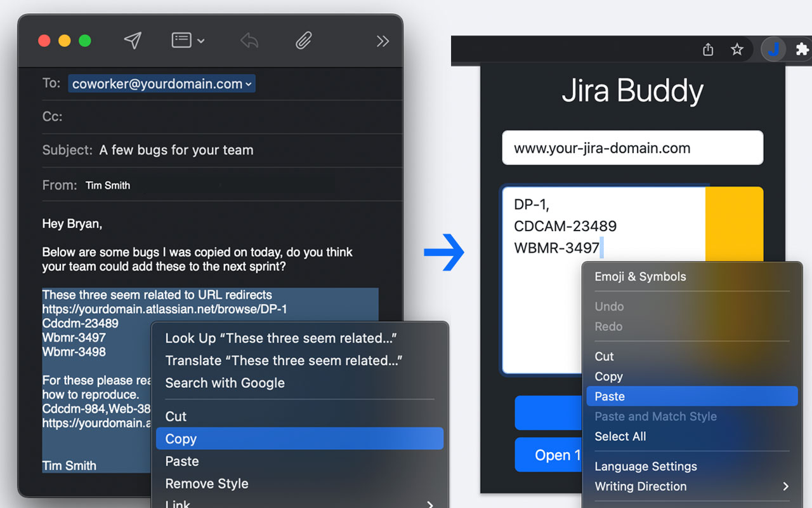Choose 'Cut' in the browser context menu
812x508 pixels.
(x=692, y=356)
